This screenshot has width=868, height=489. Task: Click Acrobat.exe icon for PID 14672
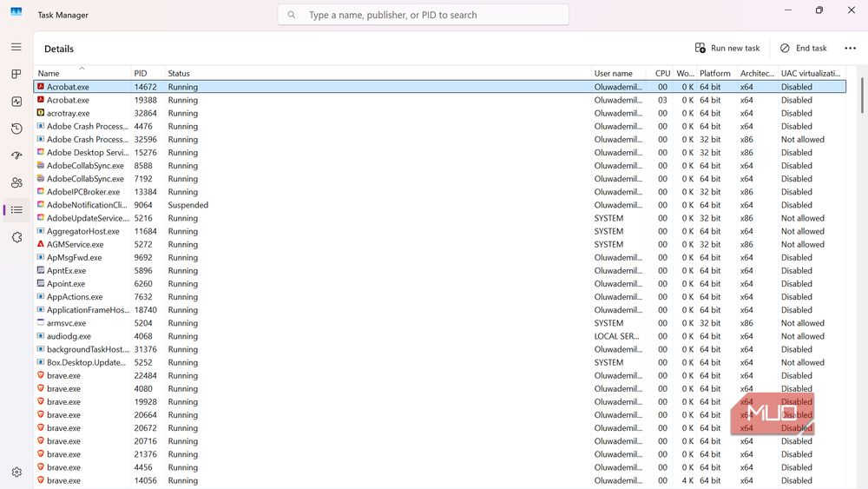tap(41, 86)
